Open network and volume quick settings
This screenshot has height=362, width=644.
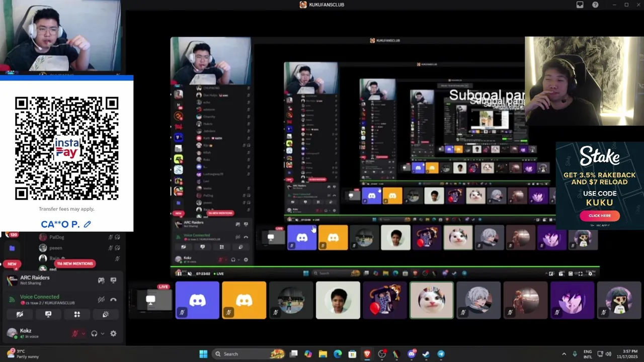point(604,354)
